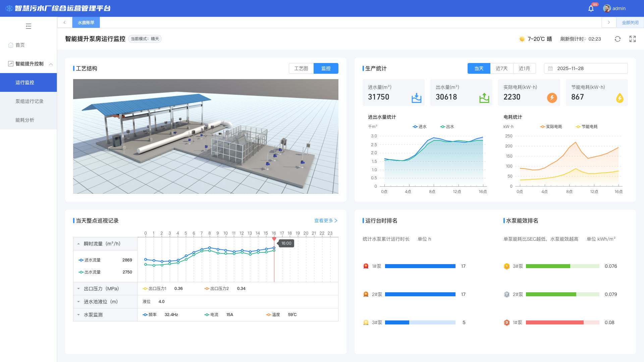Click 全部关闭 to close all tabs
Screen dimensions: 644x362
630,22
